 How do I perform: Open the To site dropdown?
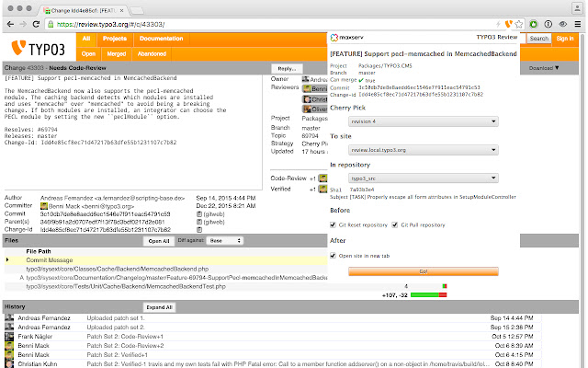pos(423,150)
